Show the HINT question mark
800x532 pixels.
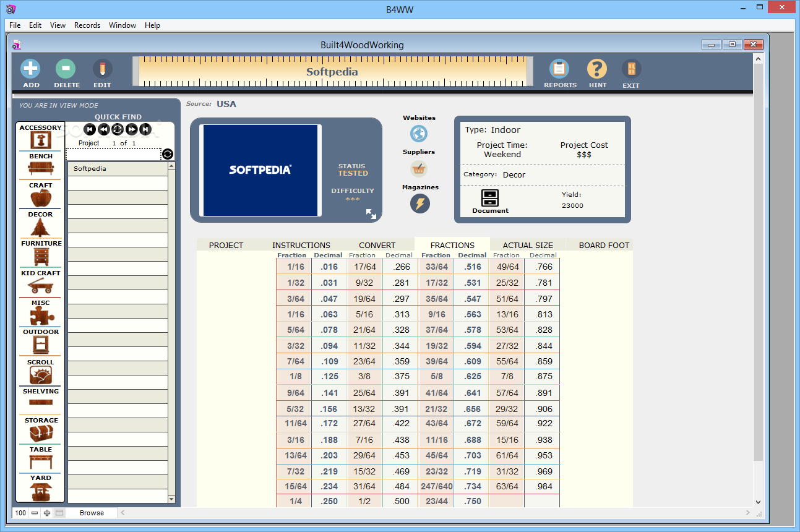click(597, 69)
